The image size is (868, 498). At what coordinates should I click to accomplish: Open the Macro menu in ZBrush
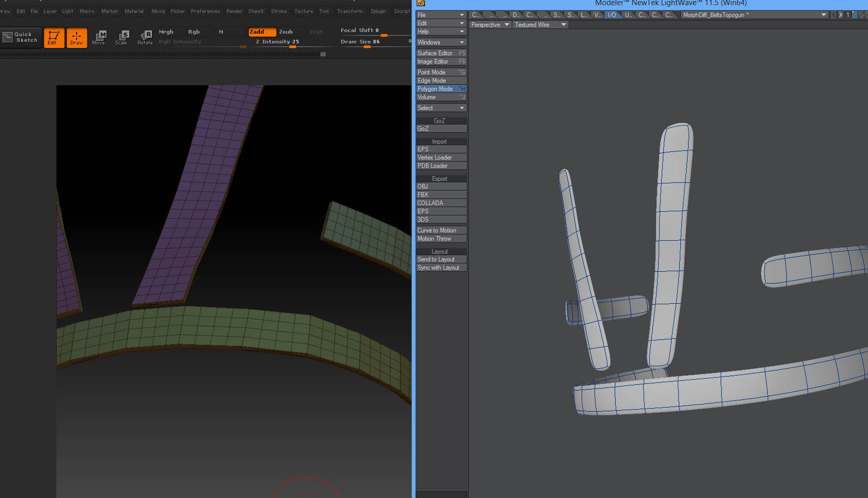[87, 11]
